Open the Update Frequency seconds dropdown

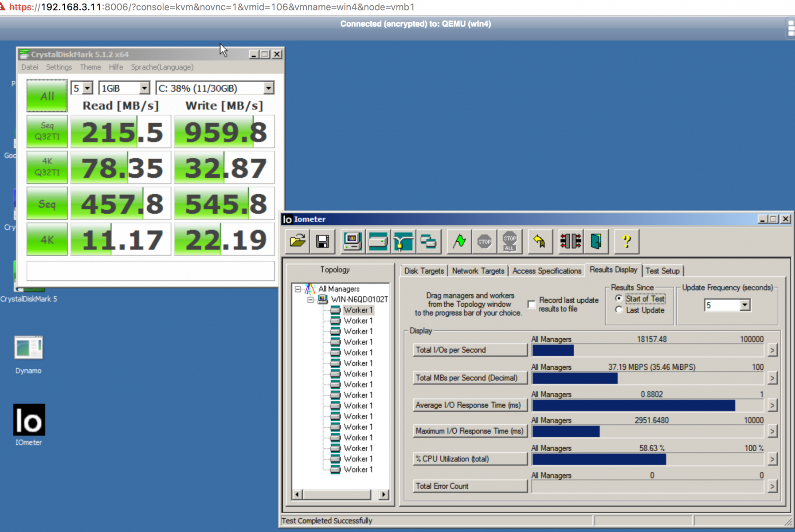point(744,305)
